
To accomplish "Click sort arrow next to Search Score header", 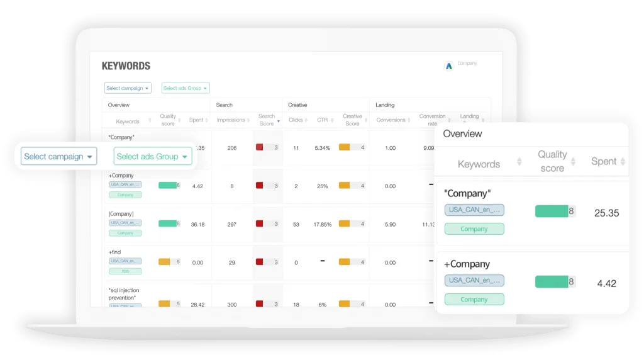I will 279,120.
